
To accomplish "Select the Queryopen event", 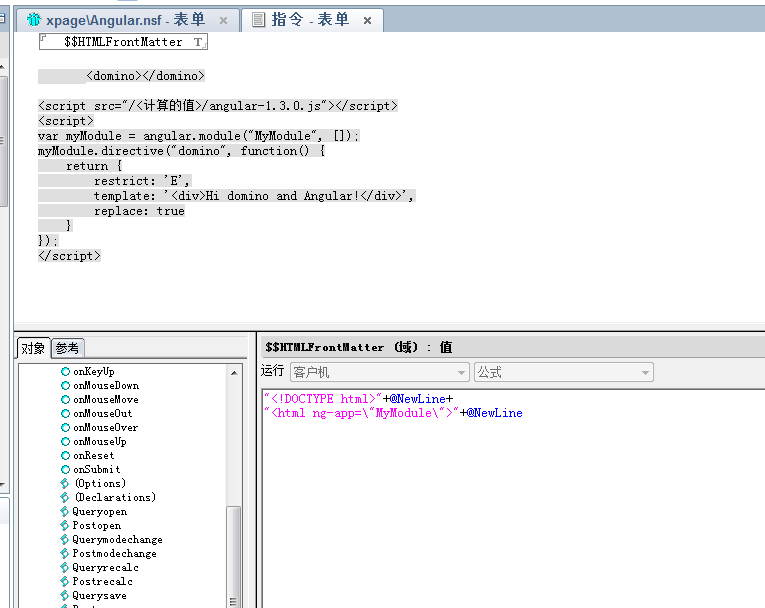I will (100, 511).
